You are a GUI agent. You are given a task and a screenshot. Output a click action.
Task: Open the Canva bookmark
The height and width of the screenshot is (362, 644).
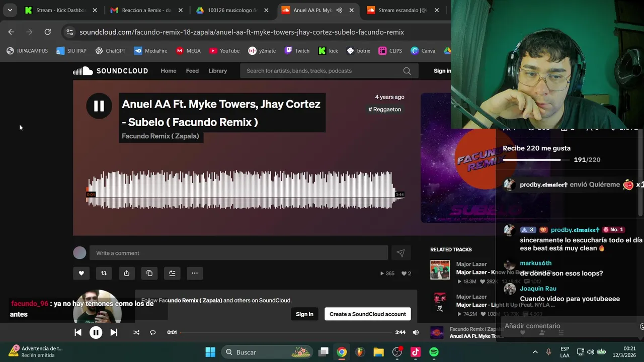click(423, 51)
